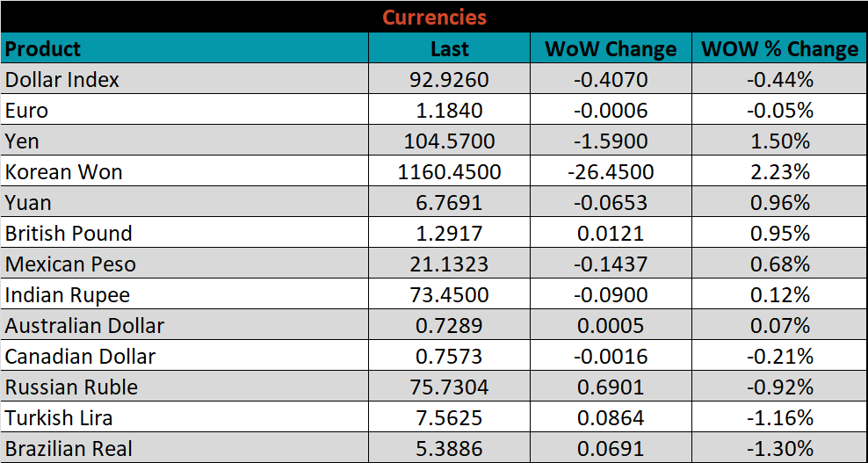The height and width of the screenshot is (463, 868).
Task: Click the Euro last value 1.1840
Action: [x=449, y=111]
